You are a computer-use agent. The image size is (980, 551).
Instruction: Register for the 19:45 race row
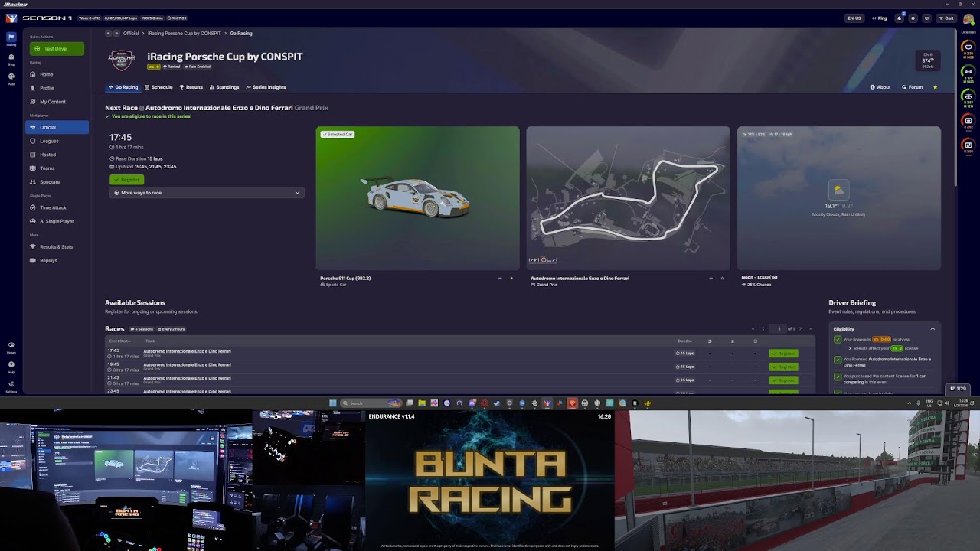[783, 367]
